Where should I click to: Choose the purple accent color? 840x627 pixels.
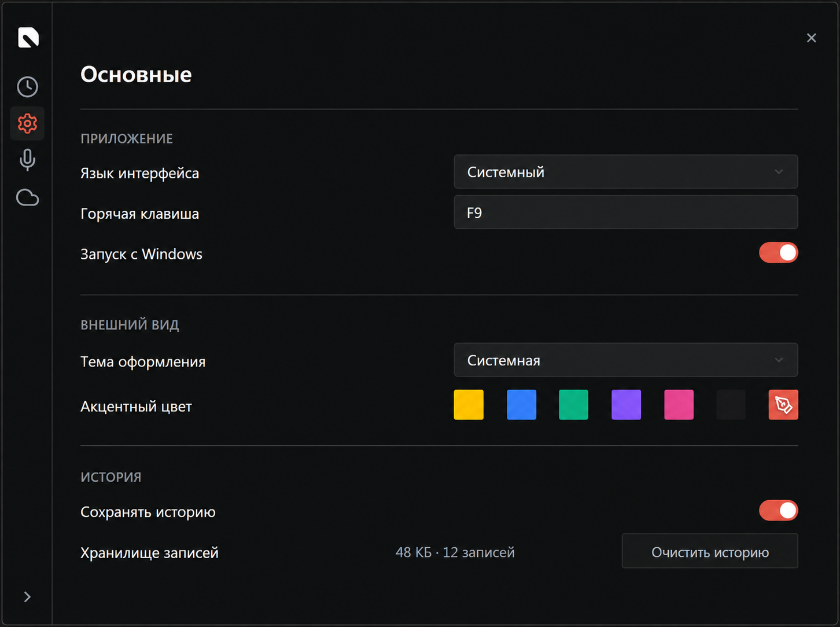pyautogui.click(x=626, y=405)
